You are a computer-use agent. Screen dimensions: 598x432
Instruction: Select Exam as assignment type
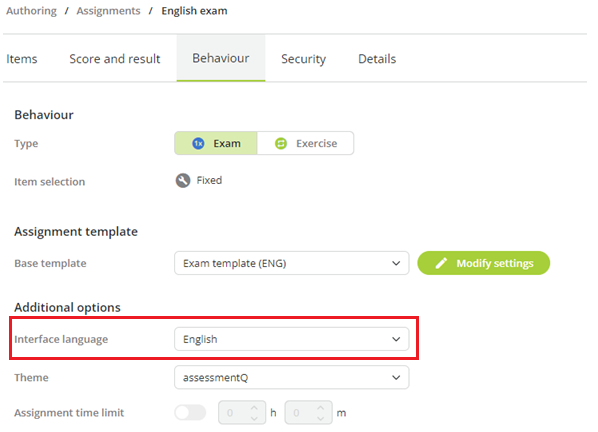click(216, 143)
